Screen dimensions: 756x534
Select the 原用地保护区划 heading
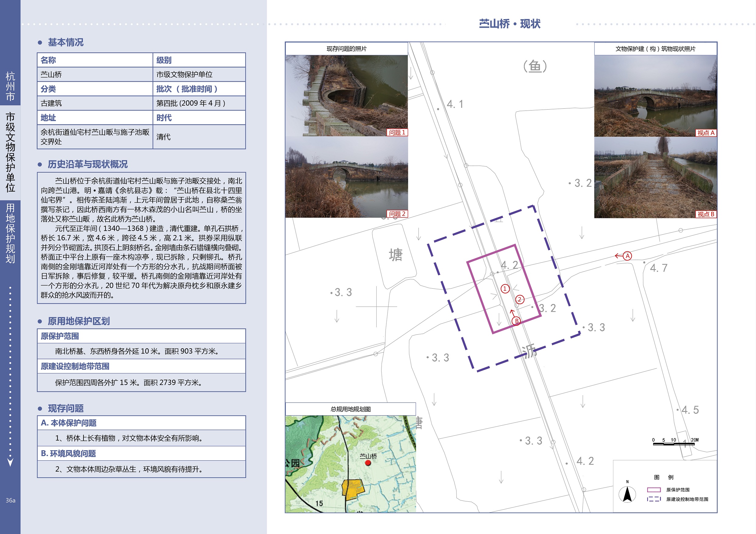(x=79, y=321)
